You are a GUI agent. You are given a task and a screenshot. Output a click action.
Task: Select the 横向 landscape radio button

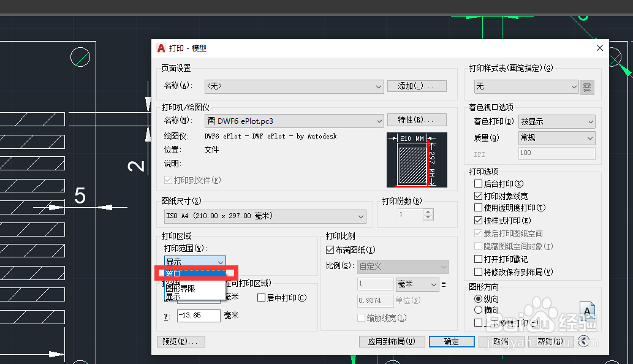click(479, 309)
